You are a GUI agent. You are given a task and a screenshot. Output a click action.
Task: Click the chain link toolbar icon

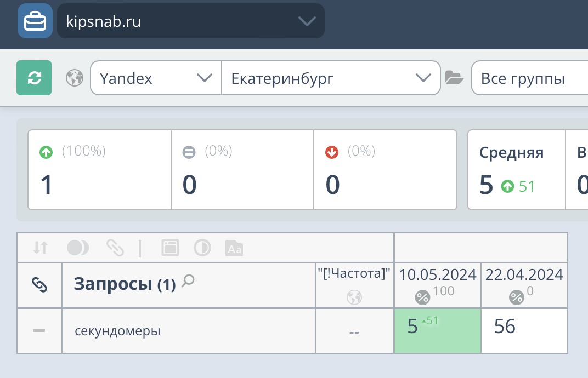coord(115,248)
